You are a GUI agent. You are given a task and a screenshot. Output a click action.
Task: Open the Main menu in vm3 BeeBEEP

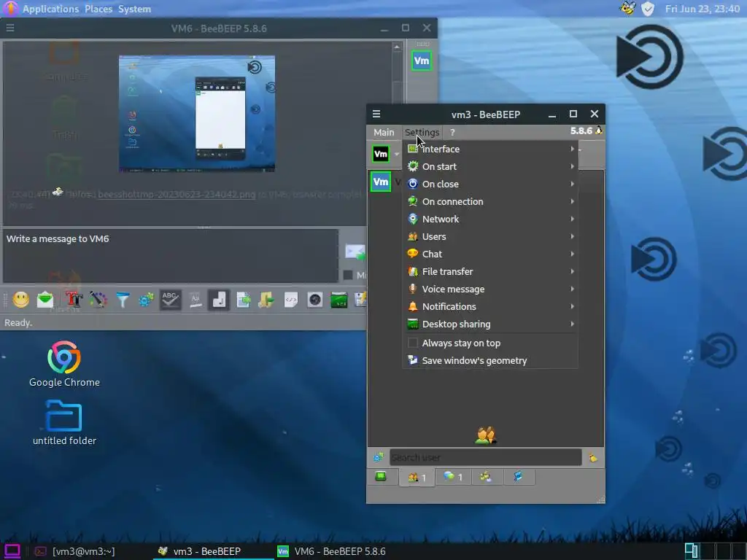tap(384, 133)
